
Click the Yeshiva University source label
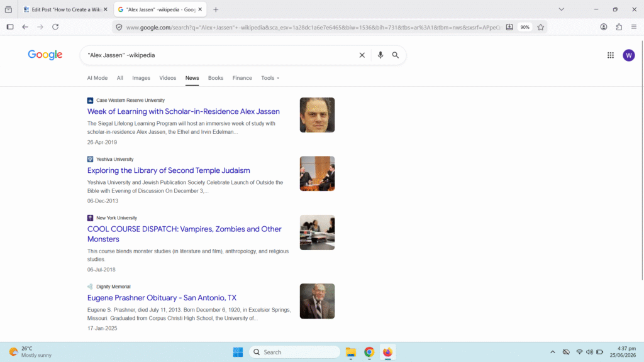(114, 159)
